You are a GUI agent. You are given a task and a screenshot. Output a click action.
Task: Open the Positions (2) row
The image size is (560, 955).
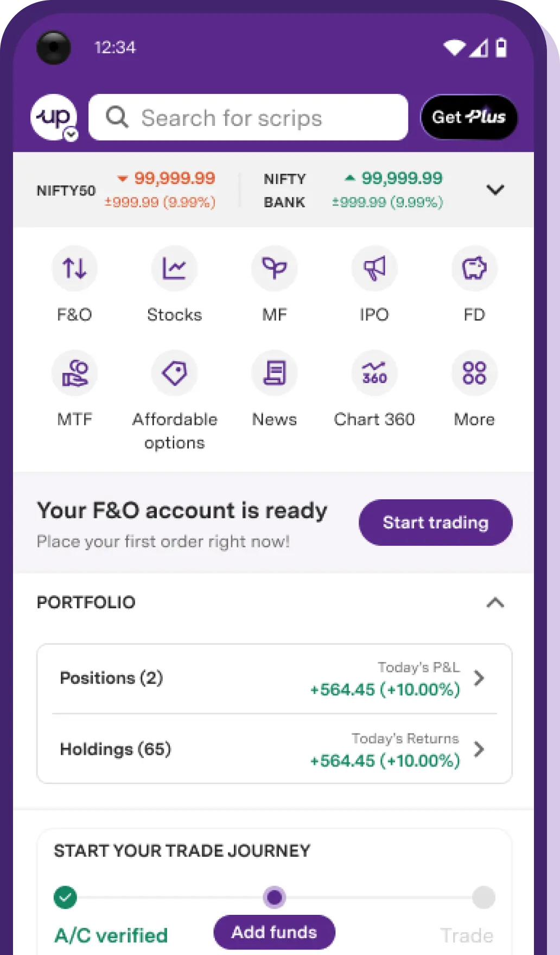pyautogui.click(x=274, y=678)
